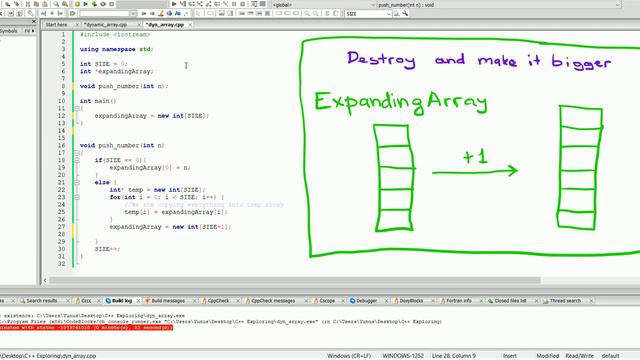Open the Replace tool icon
The image size is (640, 360).
64,4
